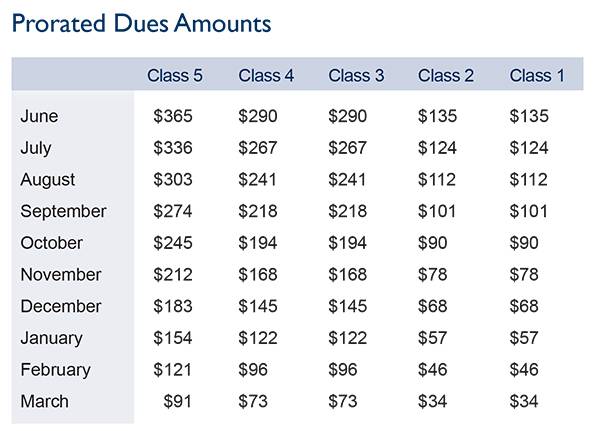Click the March row label

tap(45, 402)
